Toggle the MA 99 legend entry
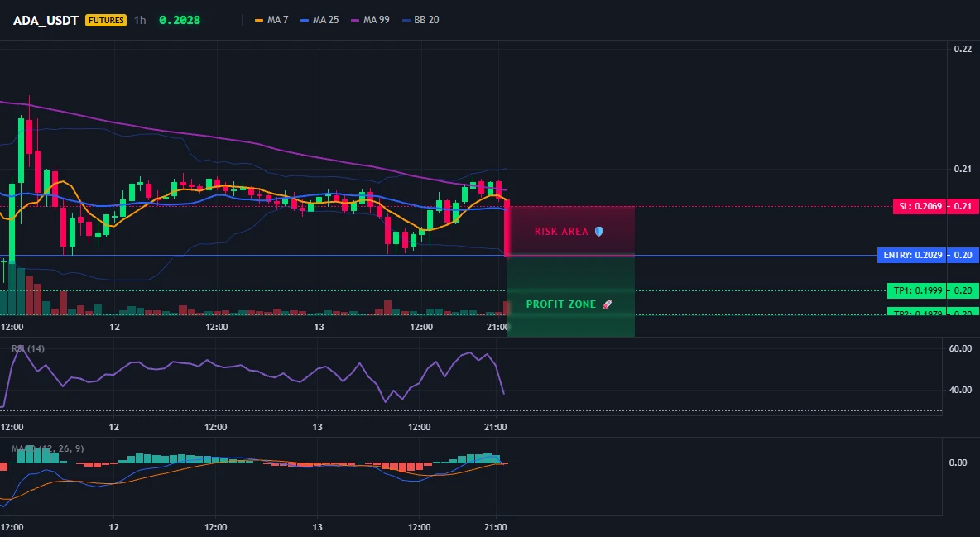980x537 pixels. click(x=371, y=20)
